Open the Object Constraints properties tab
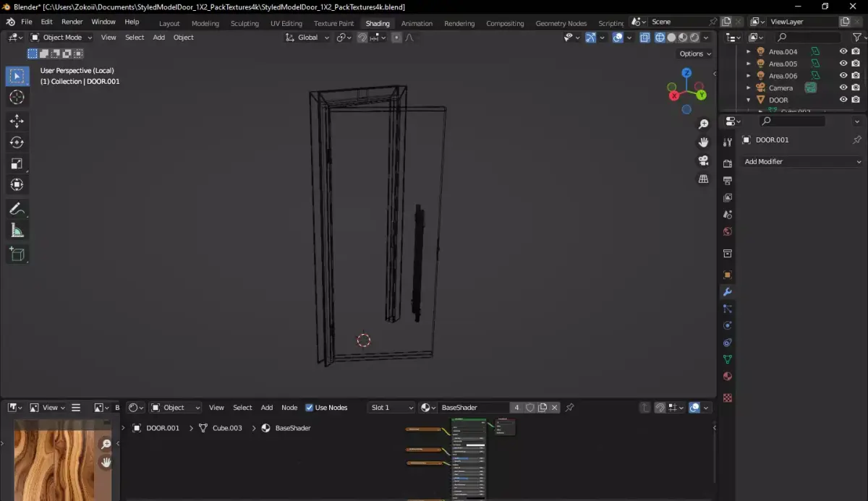Screen dimensions: 868x501 click(x=728, y=343)
